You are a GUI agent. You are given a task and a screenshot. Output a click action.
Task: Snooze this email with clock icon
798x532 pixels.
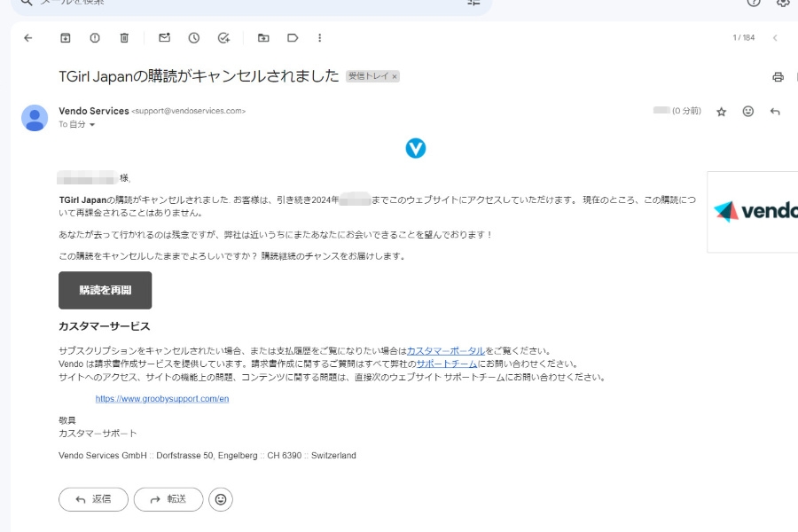click(x=194, y=37)
